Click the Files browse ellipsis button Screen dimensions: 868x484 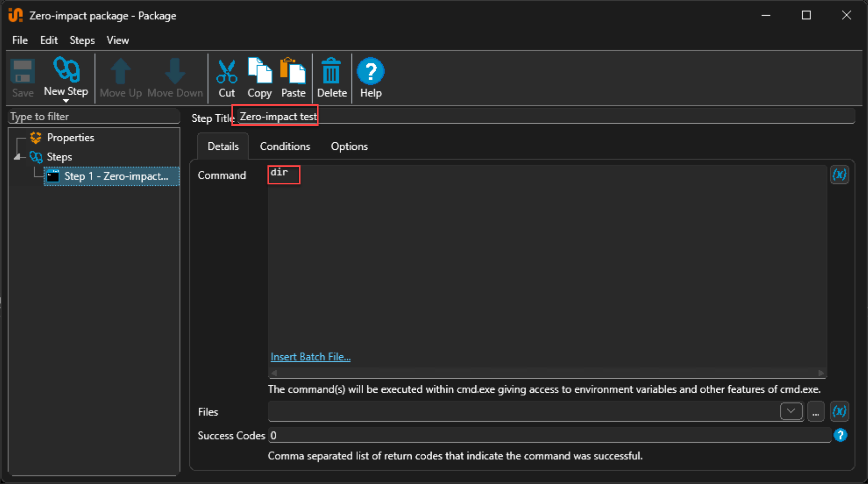click(816, 412)
